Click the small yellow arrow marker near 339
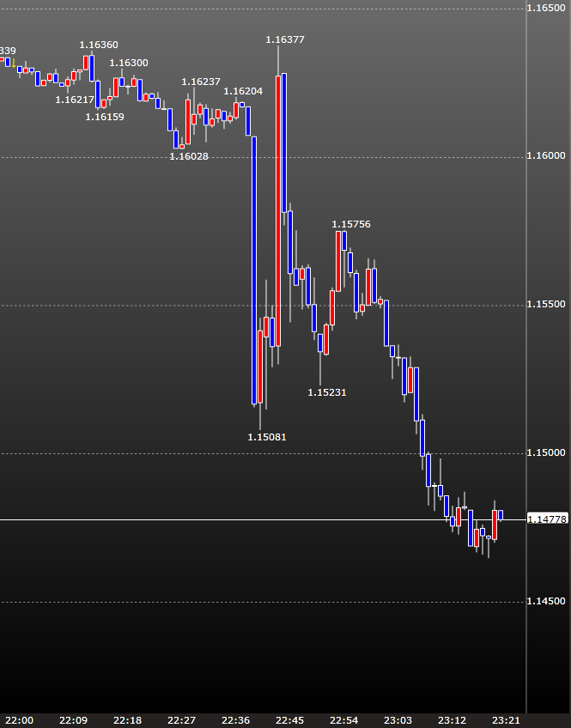Image resolution: width=571 pixels, height=728 pixels. click(x=14, y=64)
